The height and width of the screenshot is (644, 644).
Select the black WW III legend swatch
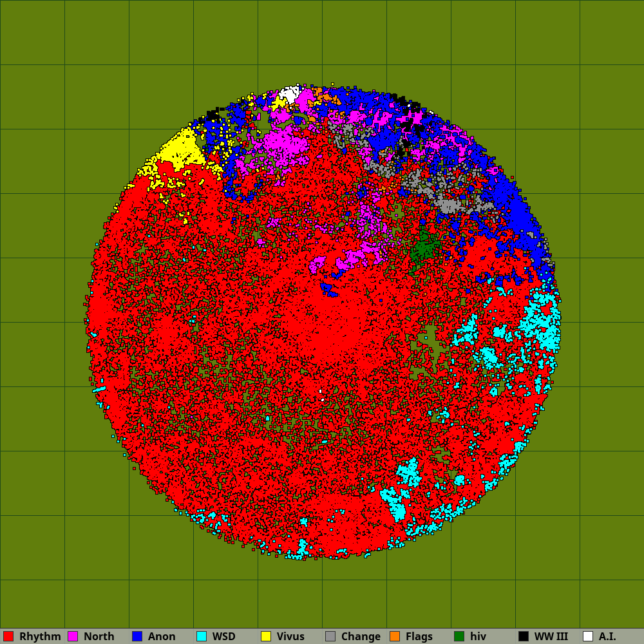[x=524, y=636]
